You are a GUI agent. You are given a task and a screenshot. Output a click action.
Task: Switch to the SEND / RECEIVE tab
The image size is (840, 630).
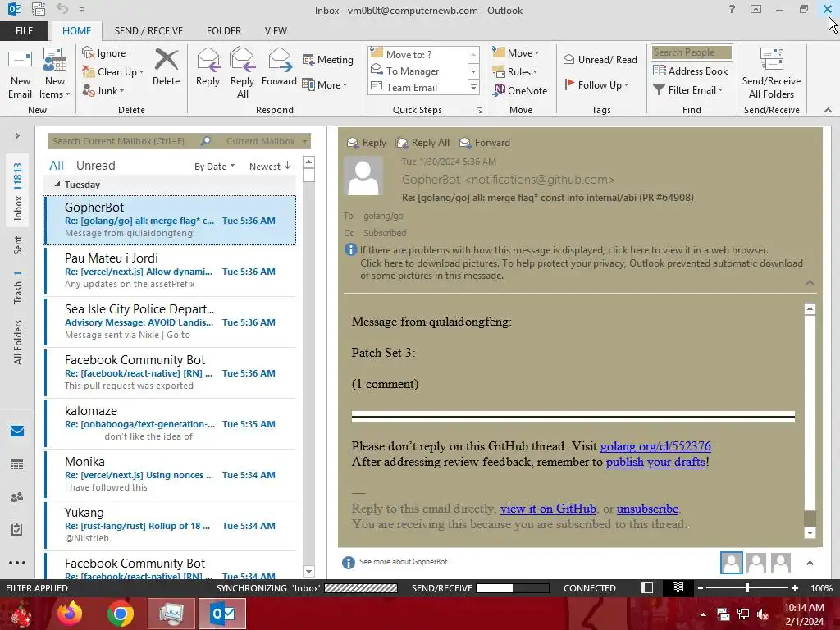(148, 31)
